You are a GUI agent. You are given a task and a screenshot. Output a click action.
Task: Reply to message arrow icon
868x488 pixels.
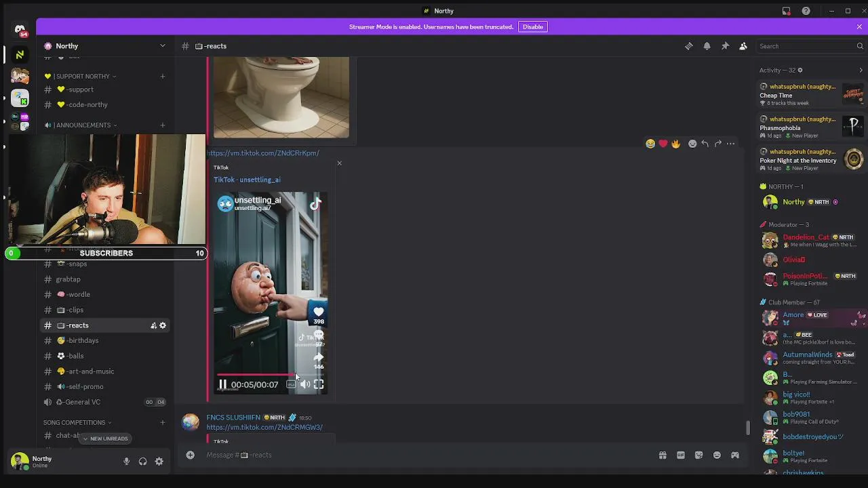705,144
